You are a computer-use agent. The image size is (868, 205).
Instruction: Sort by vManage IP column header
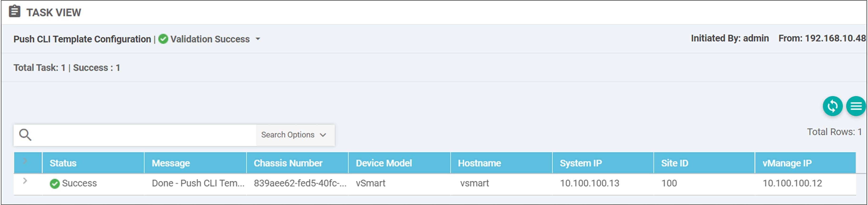coord(787,163)
